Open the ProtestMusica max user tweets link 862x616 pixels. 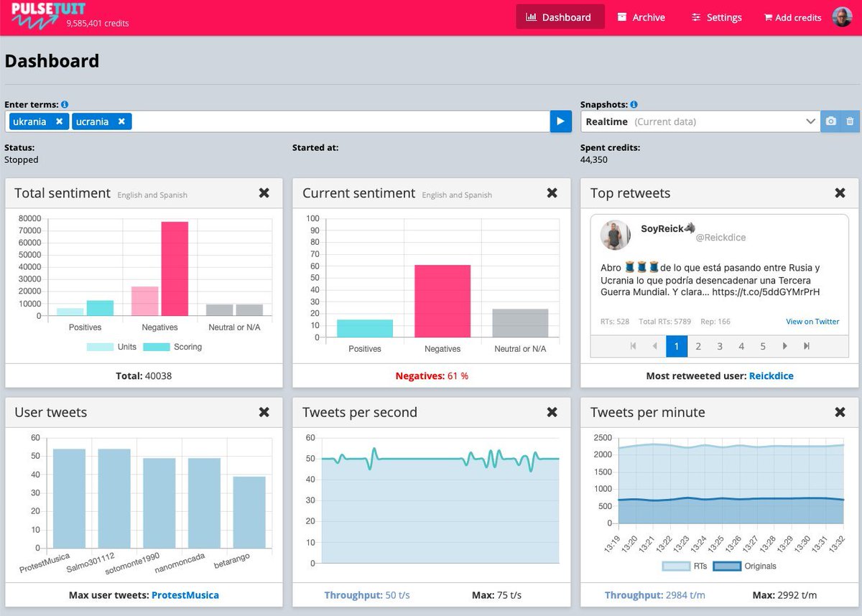click(x=185, y=595)
